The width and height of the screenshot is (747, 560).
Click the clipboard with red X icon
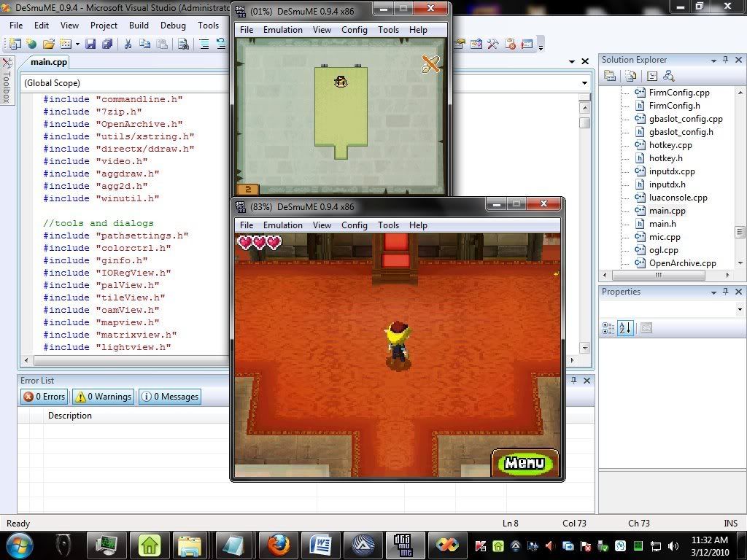click(x=510, y=44)
